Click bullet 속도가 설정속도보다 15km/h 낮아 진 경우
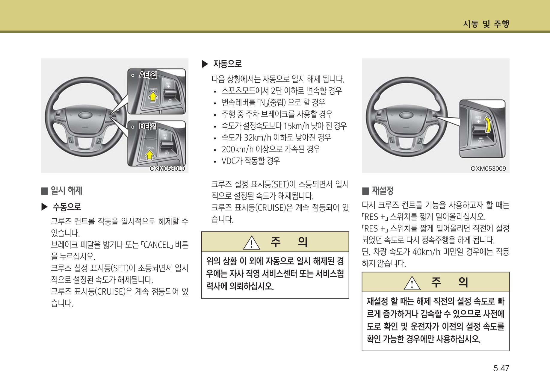 pos(284,126)
